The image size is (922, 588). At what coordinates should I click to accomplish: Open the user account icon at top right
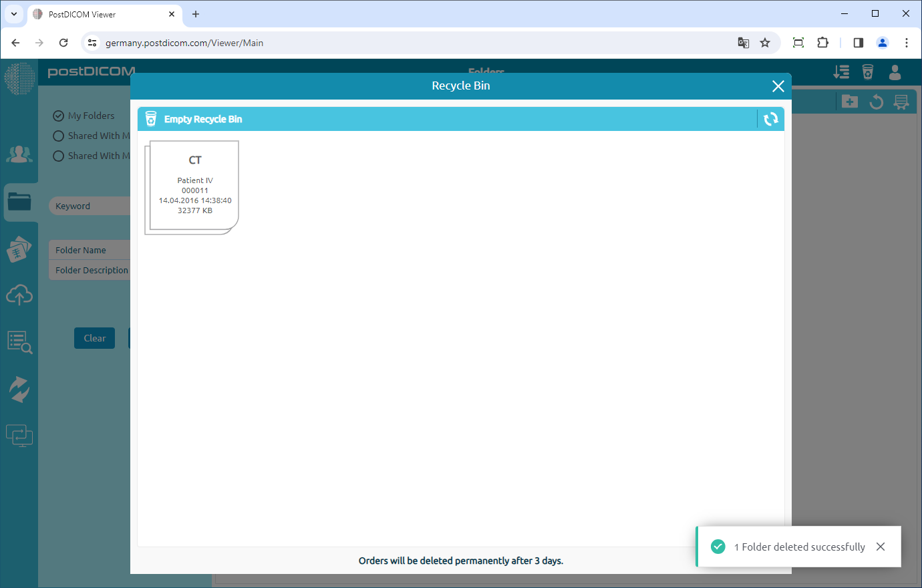[x=895, y=71]
